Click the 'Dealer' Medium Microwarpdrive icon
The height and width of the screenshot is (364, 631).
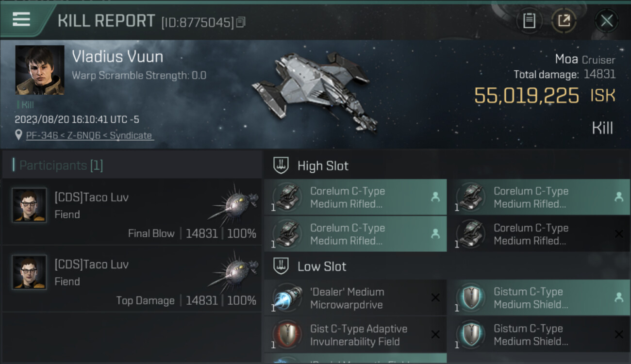click(287, 298)
